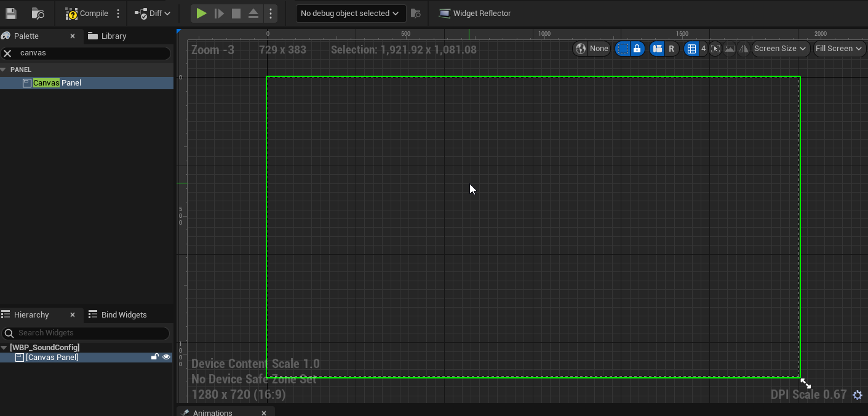Click the Stop simulation square button
This screenshot has height=416, width=868.
(236, 13)
